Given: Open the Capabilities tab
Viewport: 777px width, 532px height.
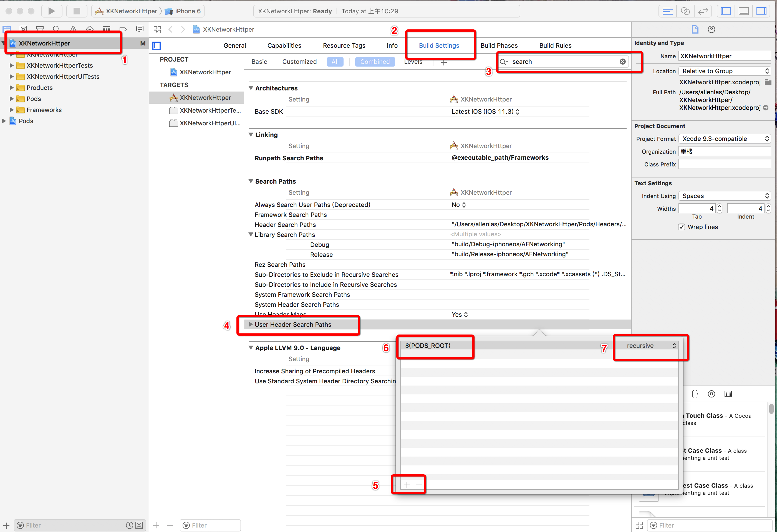Looking at the screenshot, I should [284, 45].
